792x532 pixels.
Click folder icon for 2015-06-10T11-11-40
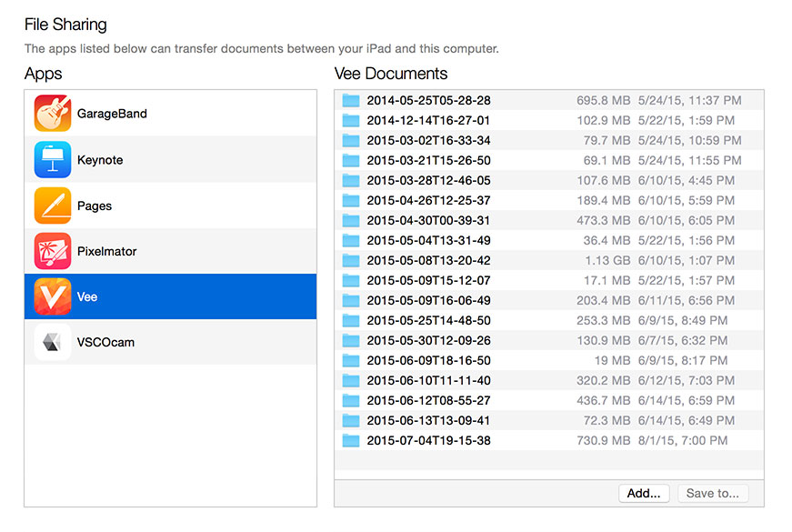(351, 380)
